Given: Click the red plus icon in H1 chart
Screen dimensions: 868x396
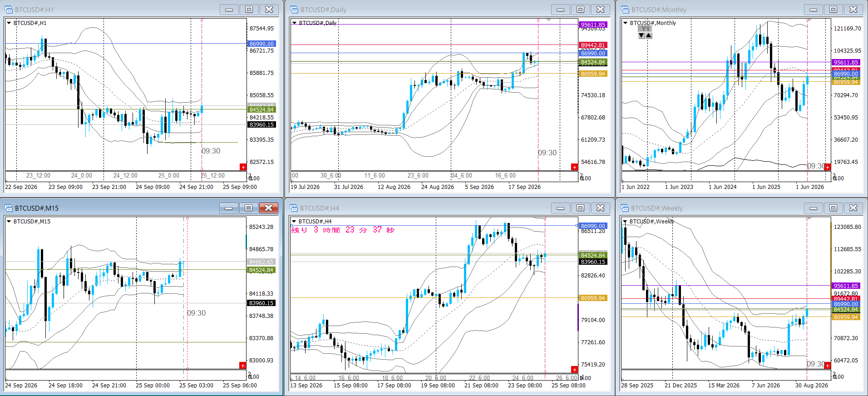Looking at the screenshot, I should click(x=243, y=167).
